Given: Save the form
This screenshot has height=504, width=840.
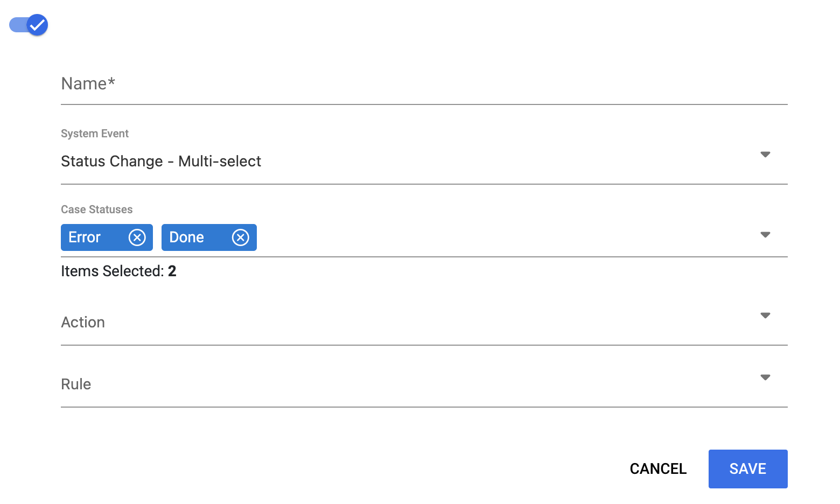Looking at the screenshot, I should tap(747, 469).
